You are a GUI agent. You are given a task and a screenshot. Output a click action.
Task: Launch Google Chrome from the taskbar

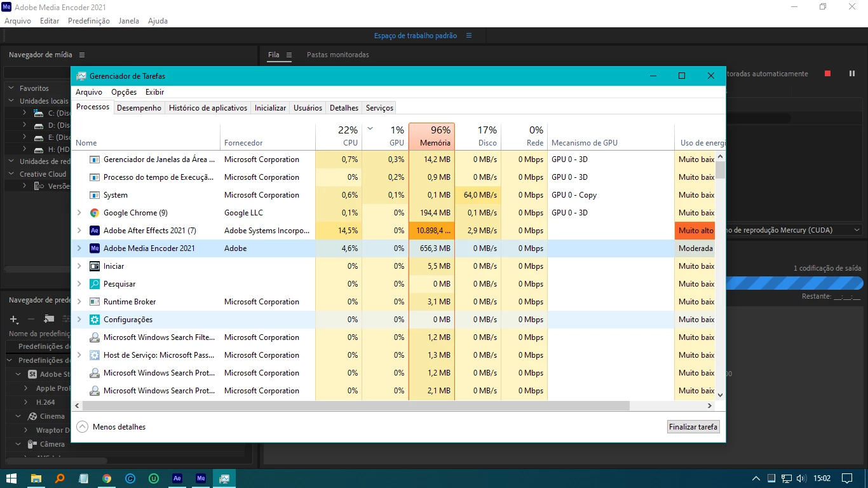pyautogui.click(x=107, y=478)
